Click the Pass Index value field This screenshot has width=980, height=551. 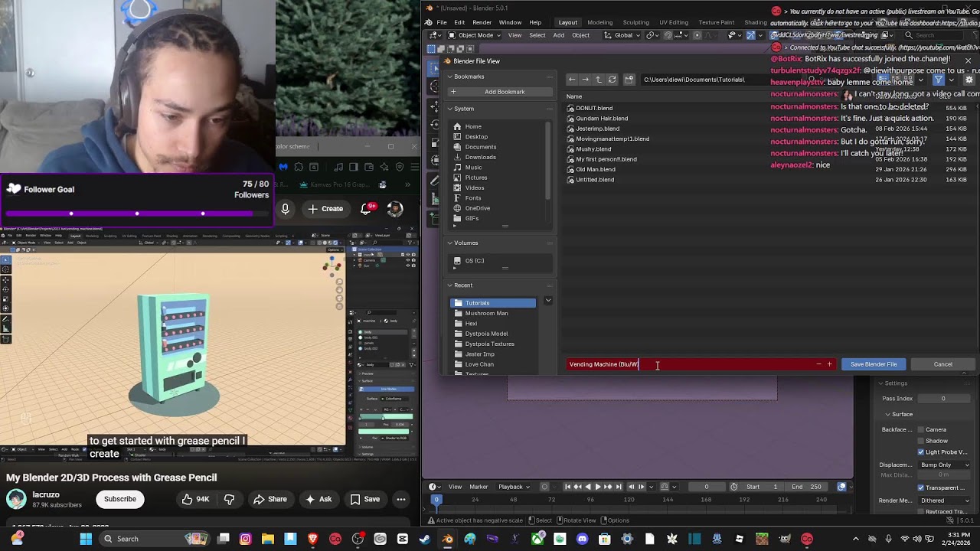tap(946, 399)
